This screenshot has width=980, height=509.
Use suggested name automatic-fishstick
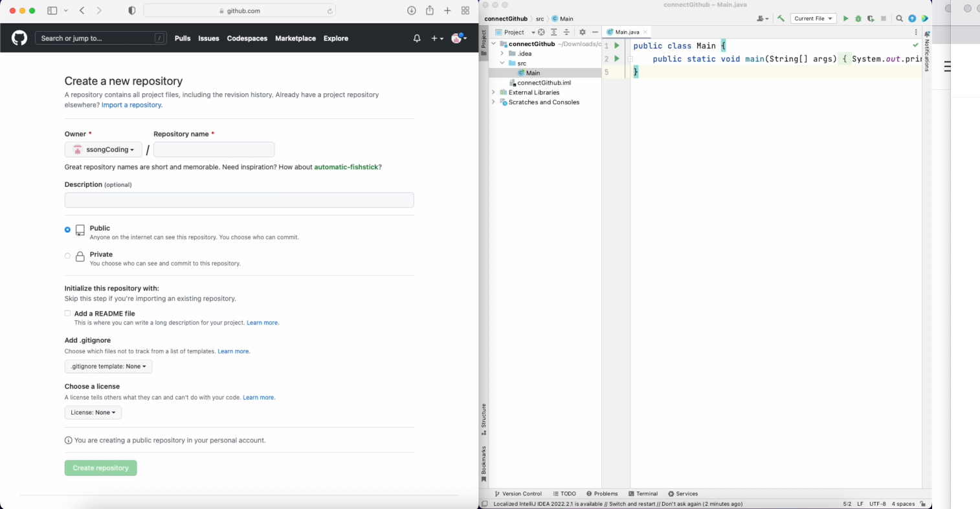pyautogui.click(x=346, y=167)
